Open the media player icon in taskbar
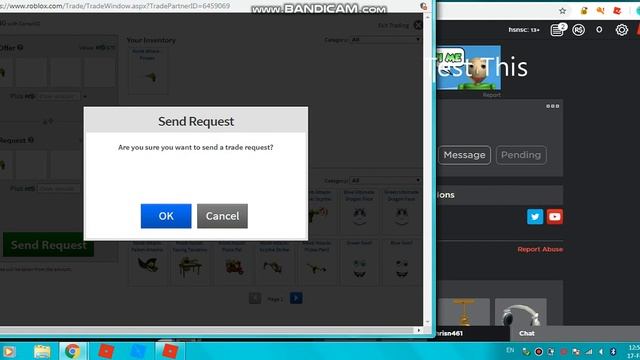 tap(9, 351)
